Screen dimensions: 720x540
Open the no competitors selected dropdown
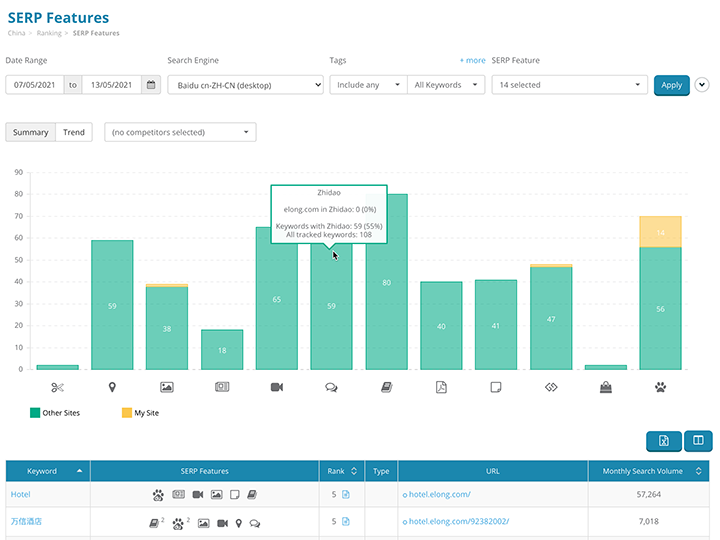point(180,132)
